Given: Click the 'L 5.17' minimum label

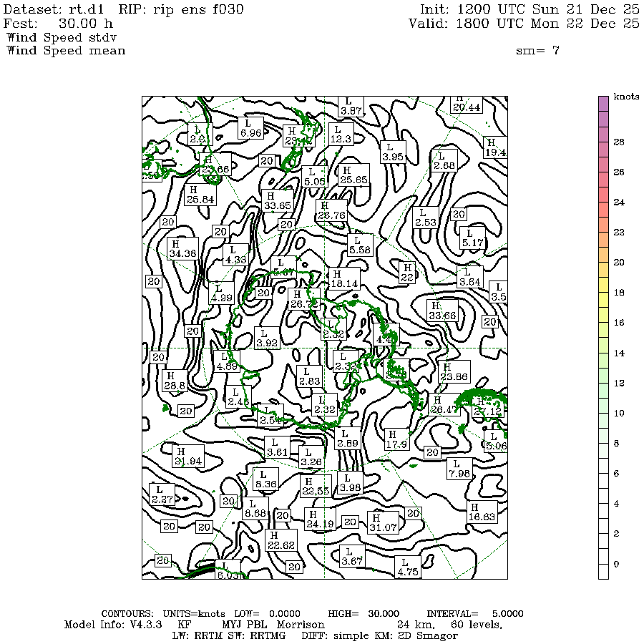Looking at the screenshot, I should (x=473, y=238).
